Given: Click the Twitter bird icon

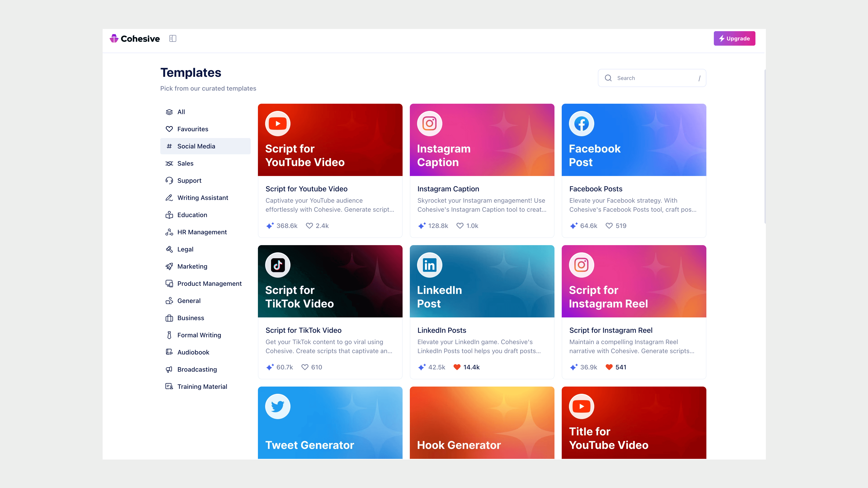Looking at the screenshot, I should [x=278, y=406].
